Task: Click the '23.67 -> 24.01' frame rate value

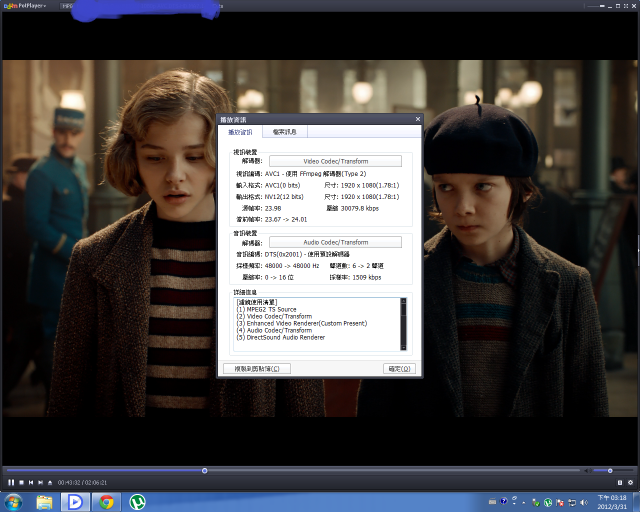Action: pyautogui.click(x=286, y=219)
